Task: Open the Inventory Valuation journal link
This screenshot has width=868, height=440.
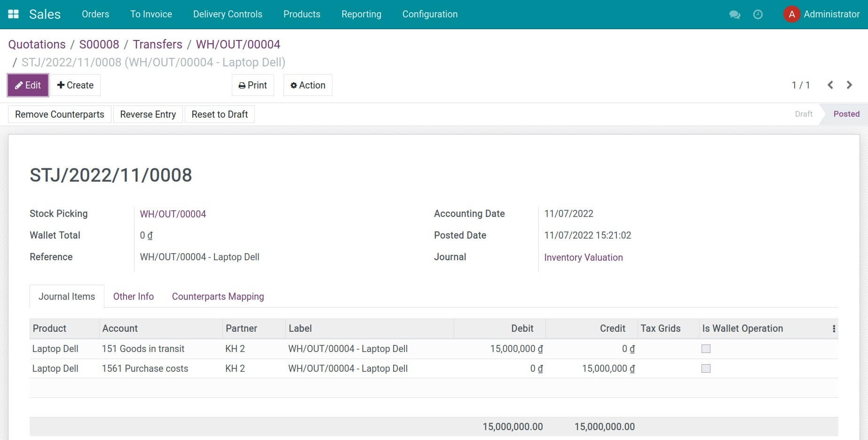Action: click(x=583, y=257)
